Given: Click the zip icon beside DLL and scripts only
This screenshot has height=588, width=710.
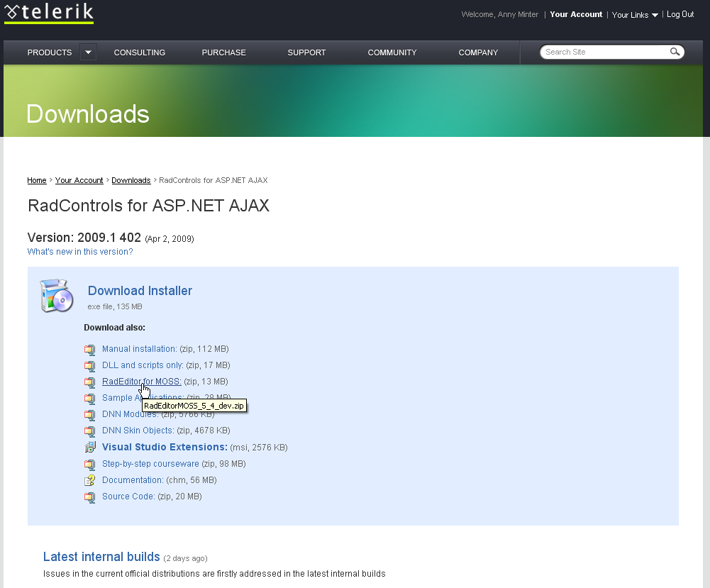Looking at the screenshot, I should [x=89, y=366].
